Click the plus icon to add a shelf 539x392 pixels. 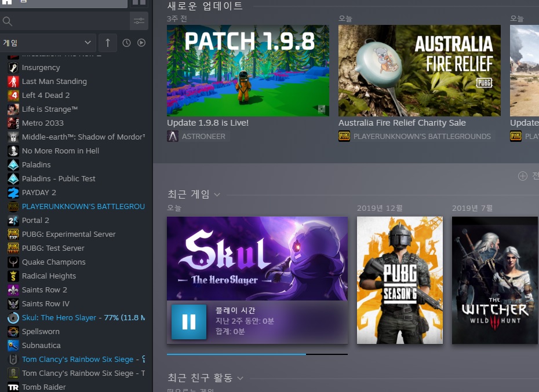522,176
